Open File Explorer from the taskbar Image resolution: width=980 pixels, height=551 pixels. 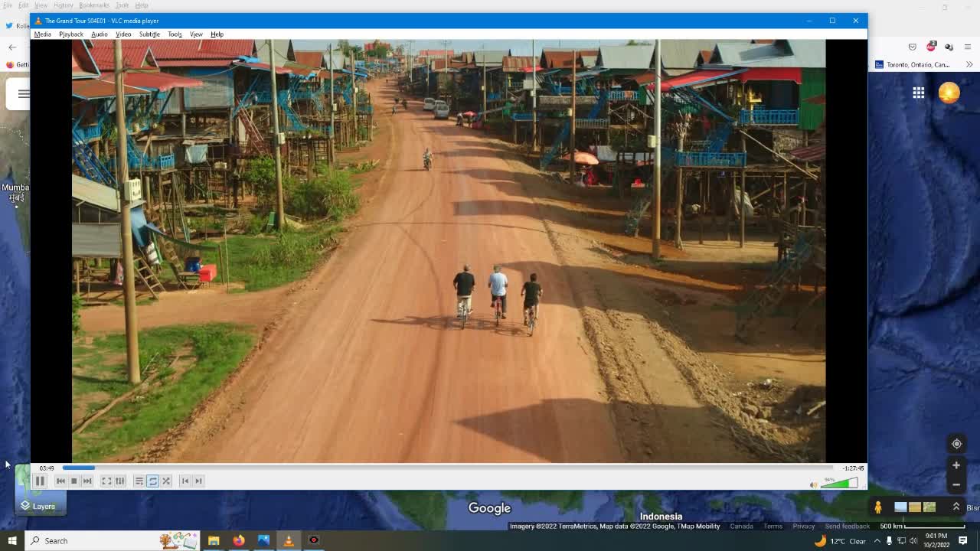214,541
